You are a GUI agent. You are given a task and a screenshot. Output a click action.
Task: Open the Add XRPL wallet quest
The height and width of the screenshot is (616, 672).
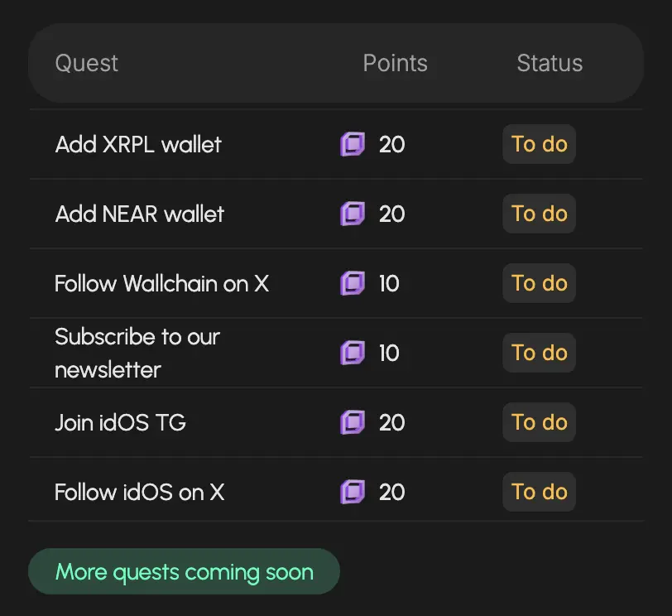[138, 145]
